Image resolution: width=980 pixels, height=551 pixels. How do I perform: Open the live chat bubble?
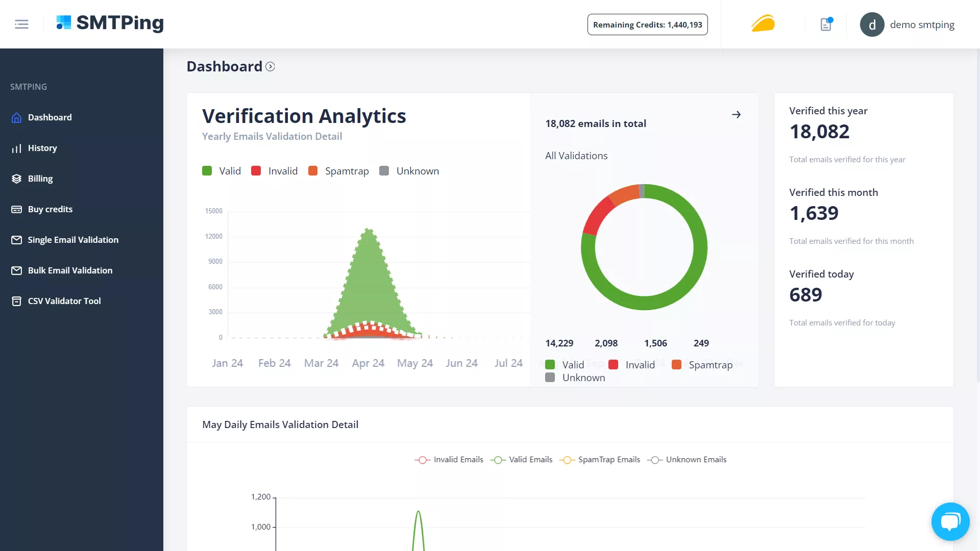[950, 521]
